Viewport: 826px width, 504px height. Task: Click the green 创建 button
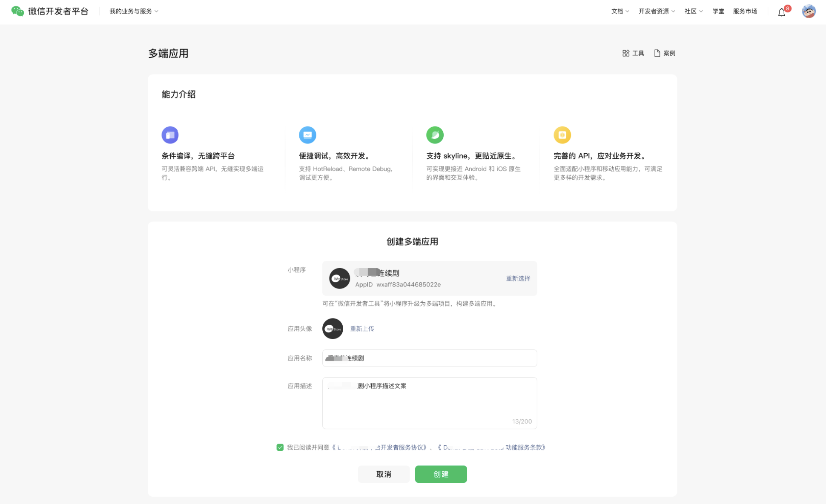(441, 474)
